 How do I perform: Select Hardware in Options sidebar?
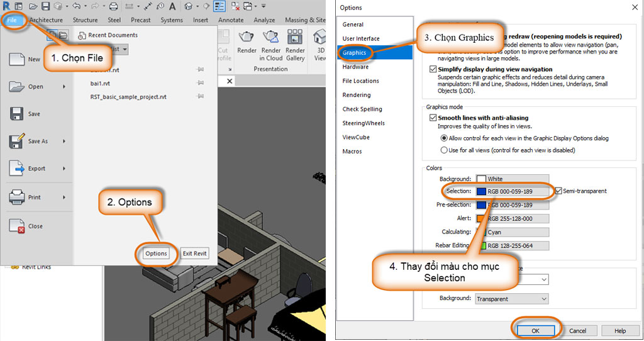[x=355, y=67]
